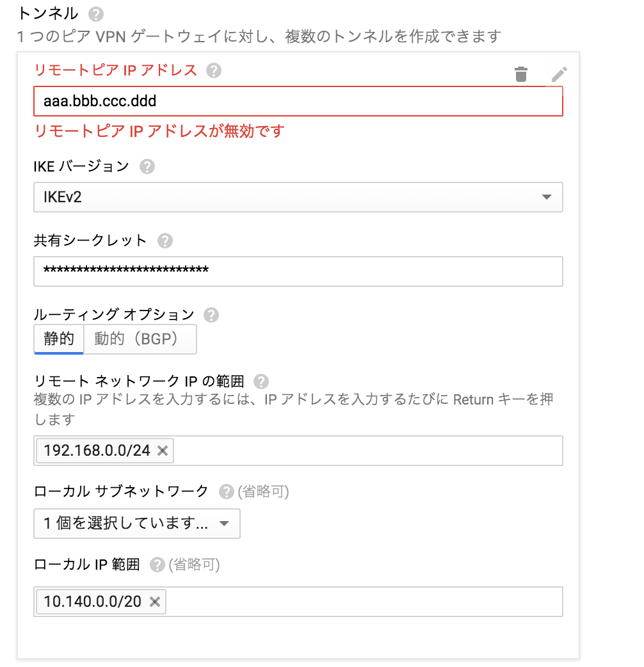The height and width of the screenshot is (667, 644).
Task: Remove the 192.168.0.0/24 chip
Action: click(x=163, y=451)
